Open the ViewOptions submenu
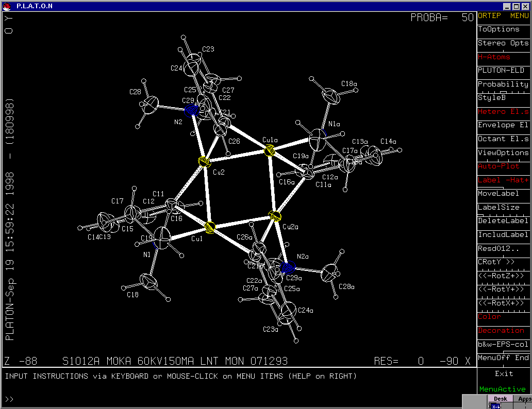Viewport: 532px width, 409px height. pos(503,152)
